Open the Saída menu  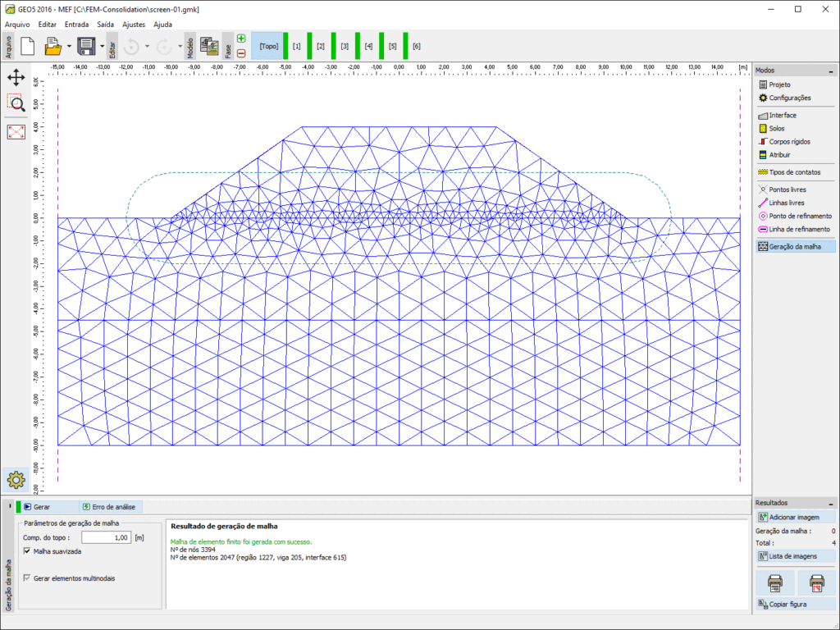pyautogui.click(x=105, y=24)
